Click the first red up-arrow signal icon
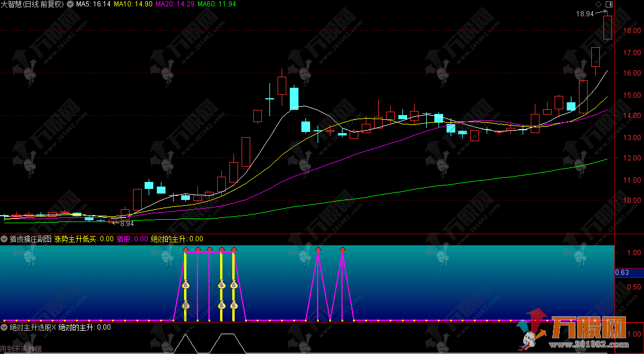644x354 pixels. point(185,250)
